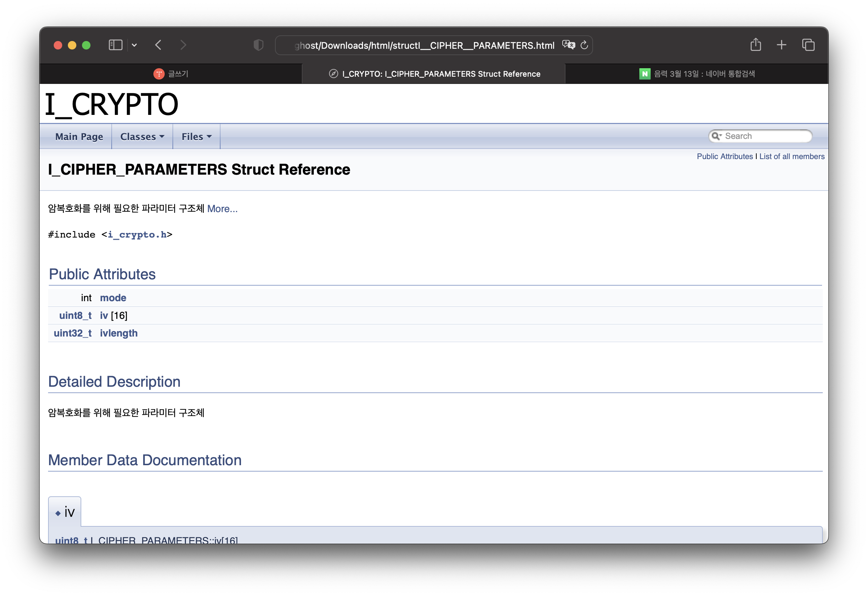This screenshot has height=596, width=868.
Task: Open the i_crypto.h include link
Action: (137, 235)
